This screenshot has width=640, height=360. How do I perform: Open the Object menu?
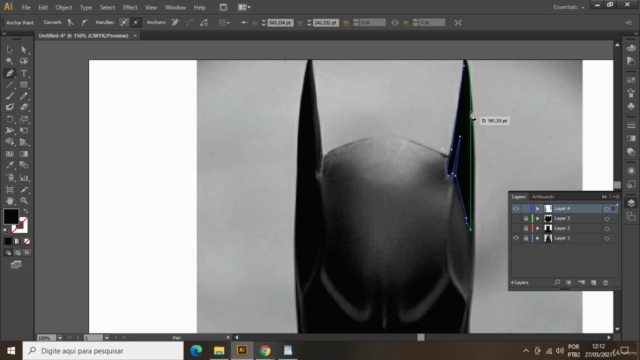(x=64, y=7)
